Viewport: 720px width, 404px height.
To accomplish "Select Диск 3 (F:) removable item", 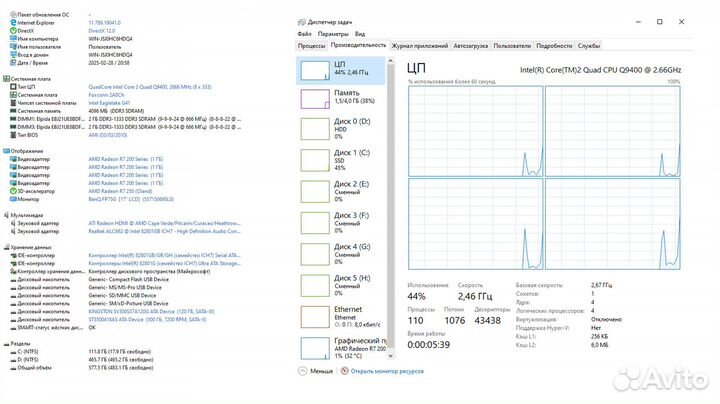I will point(340,223).
